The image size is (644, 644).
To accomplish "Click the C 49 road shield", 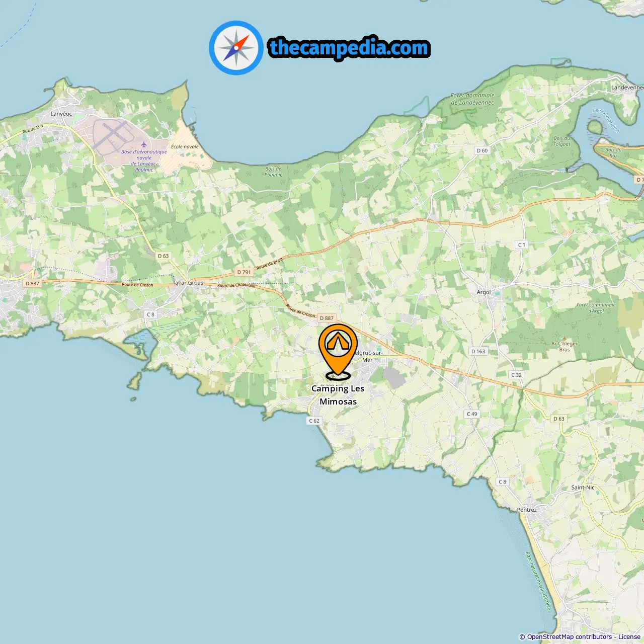I will click(x=472, y=414).
